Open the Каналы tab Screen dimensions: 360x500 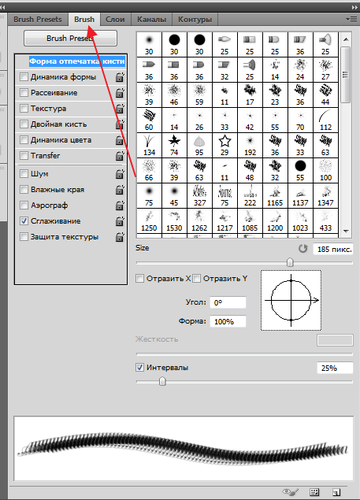point(152,19)
